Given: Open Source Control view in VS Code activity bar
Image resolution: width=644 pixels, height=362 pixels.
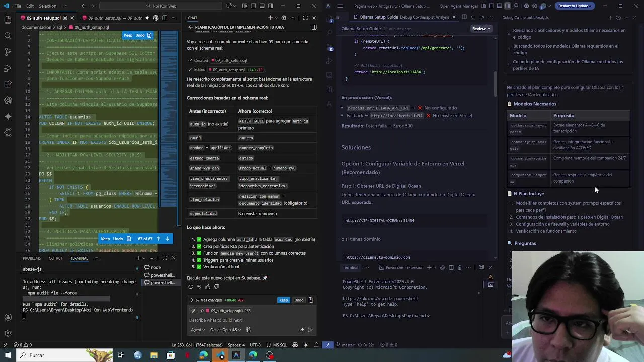Looking at the screenshot, I should pos(8,52).
